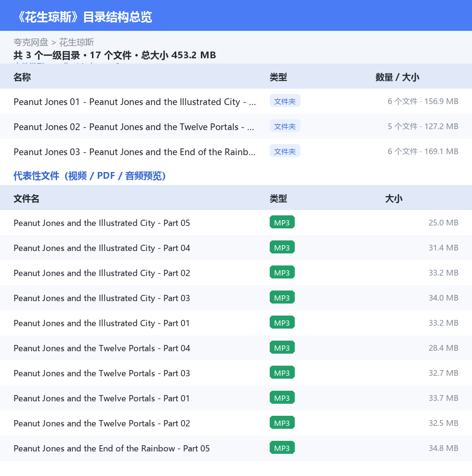Select Twelve Portals - Part 04 file
This screenshot has width=472, height=476.
tap(236, 348)
